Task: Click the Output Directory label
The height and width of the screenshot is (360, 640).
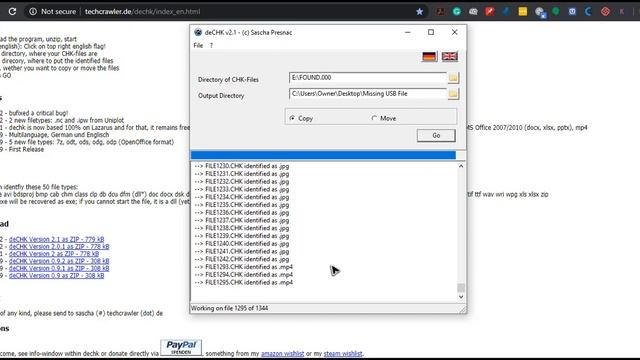Action: (x=221, y=96)
